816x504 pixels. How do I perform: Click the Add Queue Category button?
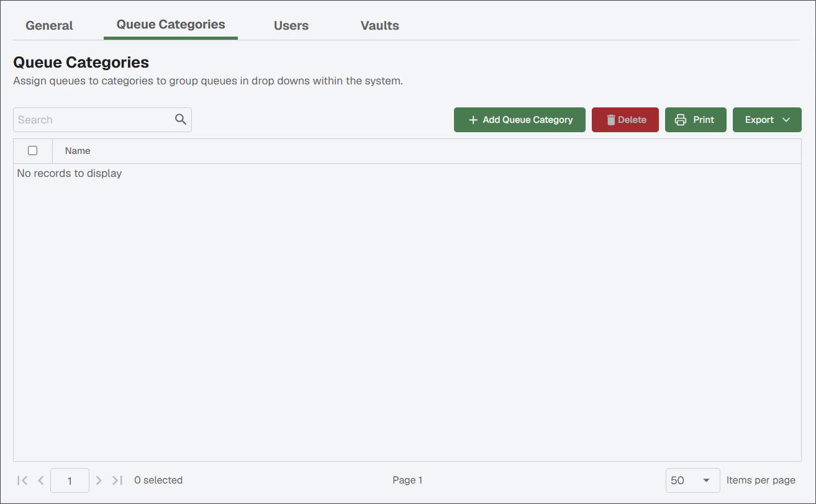tap(520, 120)
